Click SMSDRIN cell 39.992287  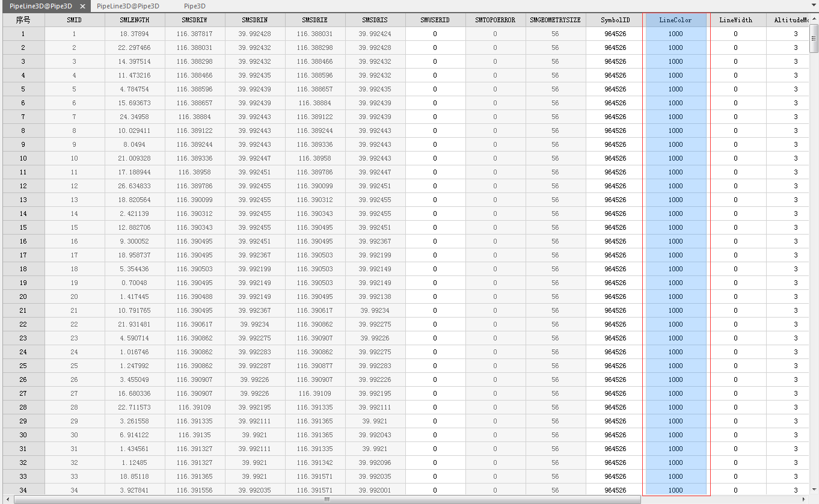coord(255,366)
